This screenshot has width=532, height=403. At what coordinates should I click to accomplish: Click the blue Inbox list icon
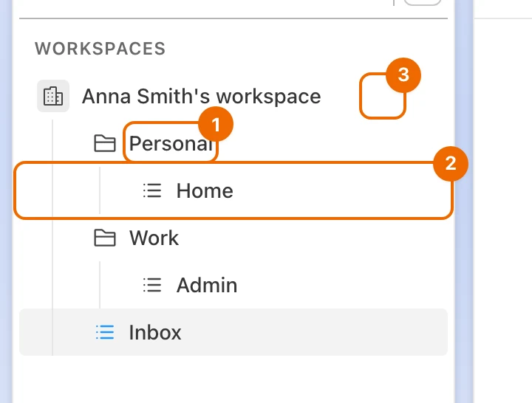[105, 332]
